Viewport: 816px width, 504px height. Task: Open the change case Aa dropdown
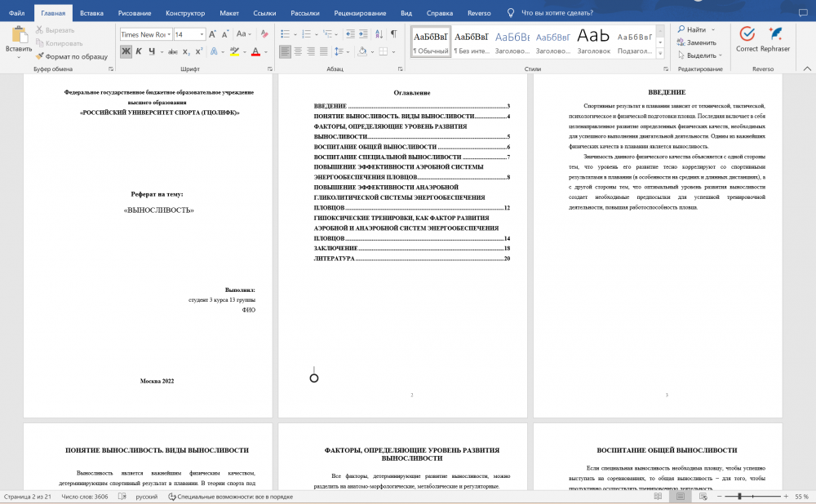coord(243,34)
